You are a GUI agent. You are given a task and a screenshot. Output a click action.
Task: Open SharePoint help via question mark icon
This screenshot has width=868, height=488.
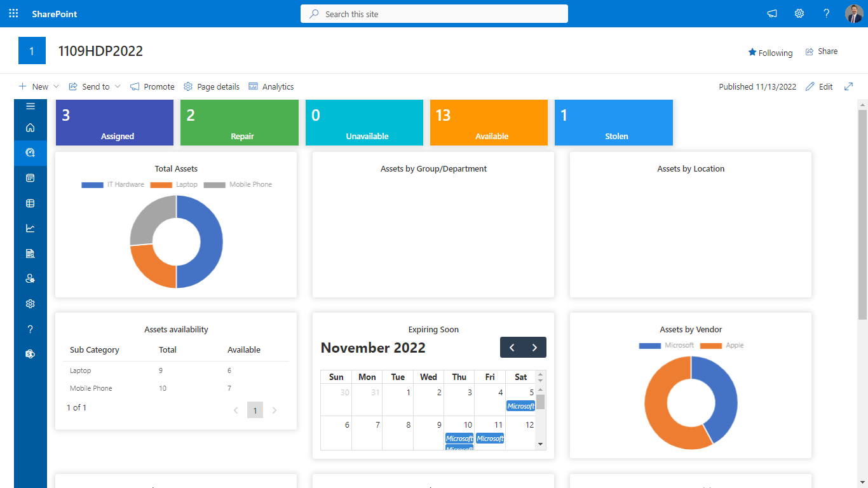point(827,13)
